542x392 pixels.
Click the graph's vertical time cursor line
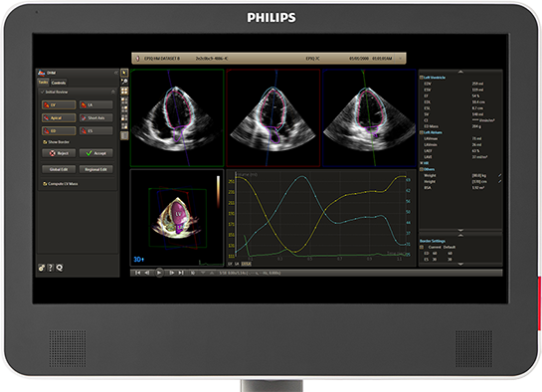pyautogui.click(x=236, y=214)
